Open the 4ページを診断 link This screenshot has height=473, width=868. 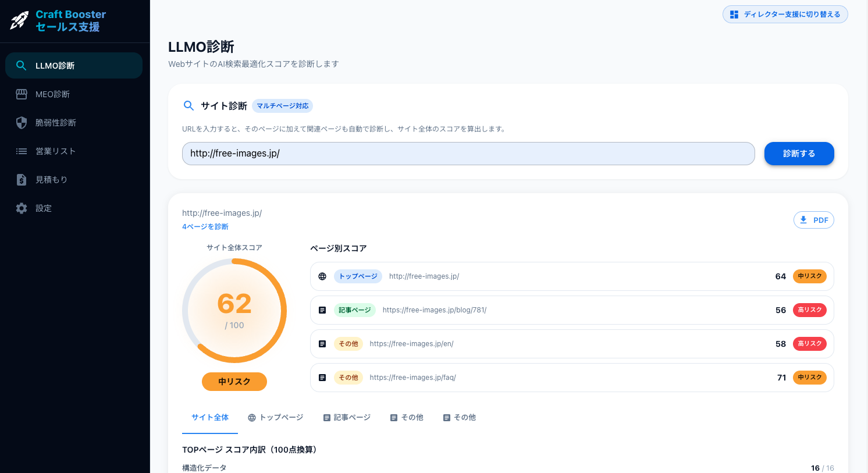pos(205,226)
